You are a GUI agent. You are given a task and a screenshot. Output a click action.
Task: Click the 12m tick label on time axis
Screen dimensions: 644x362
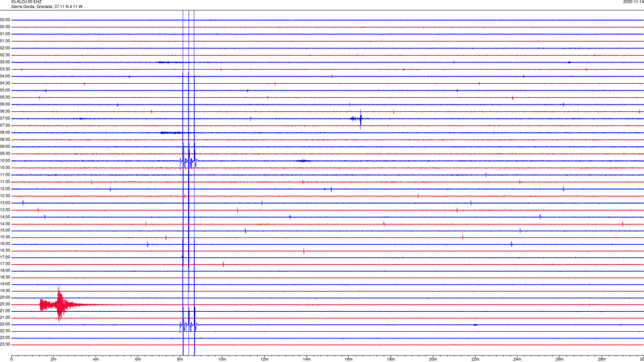pyautogui.click(x=264, y=359)
